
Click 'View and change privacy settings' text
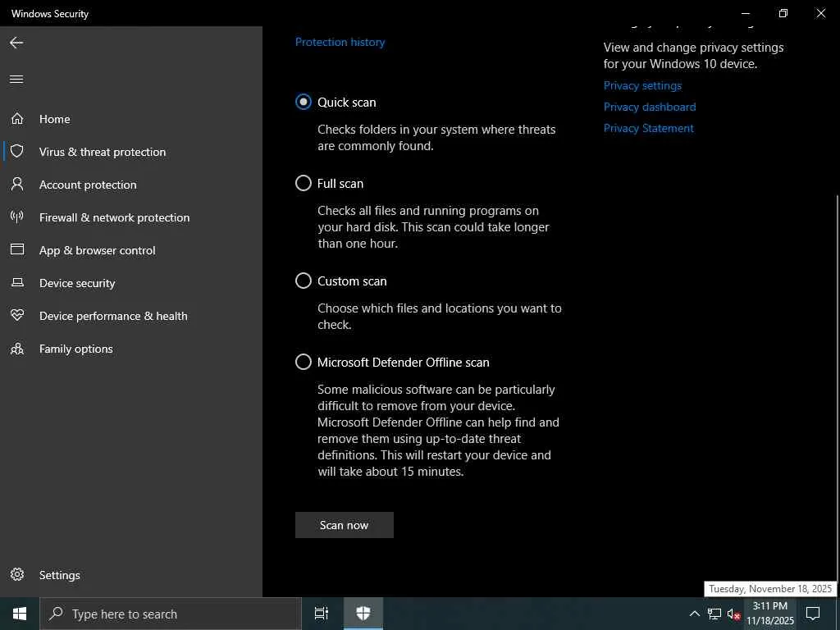tap(693, 47)
